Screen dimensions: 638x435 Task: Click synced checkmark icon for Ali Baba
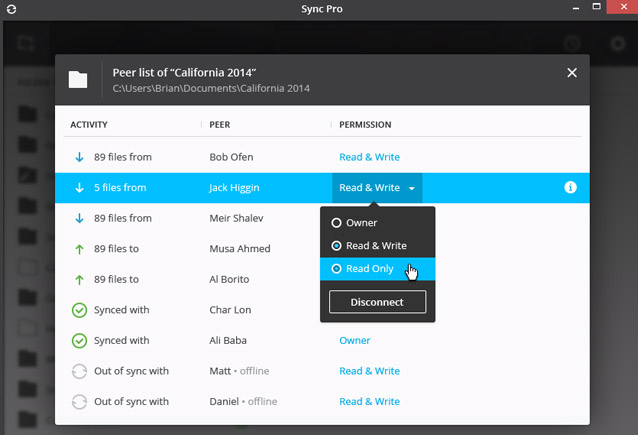pos(79,341)
